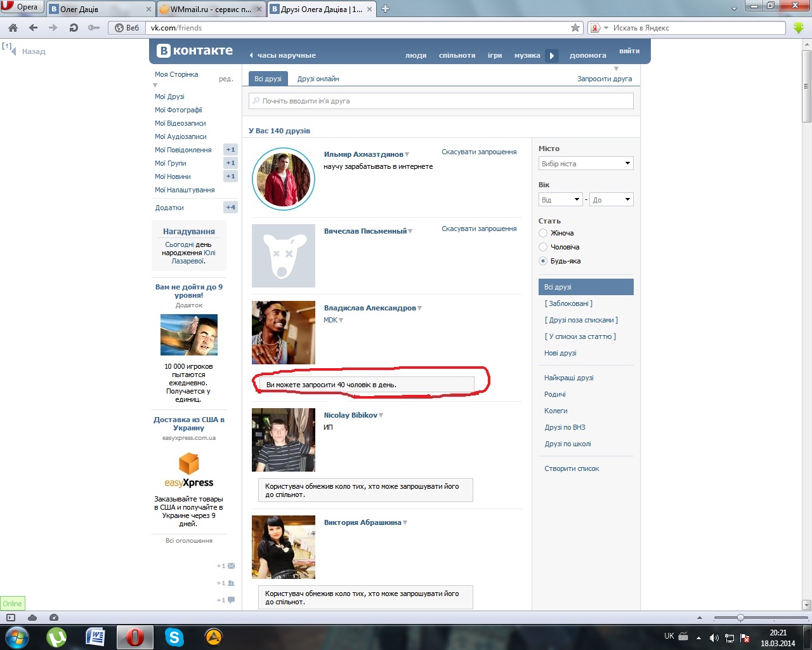Click the Opera Link cloud icon
Image resolution: width=812 pixels, height=650 pixels.
[32, 618]
